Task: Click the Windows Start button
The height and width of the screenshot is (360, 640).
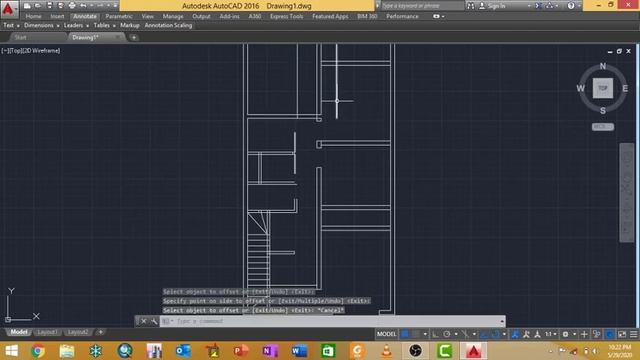Action: tap(11, 351)
